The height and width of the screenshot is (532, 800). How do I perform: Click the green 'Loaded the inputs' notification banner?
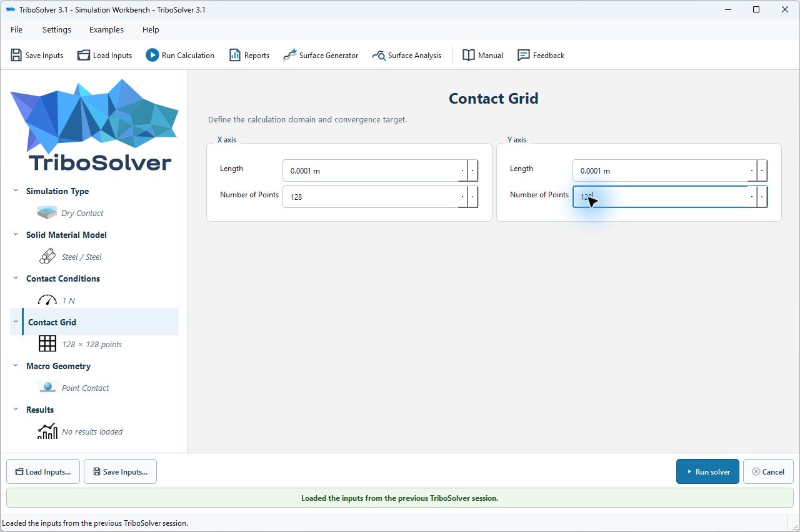(400, 498)
